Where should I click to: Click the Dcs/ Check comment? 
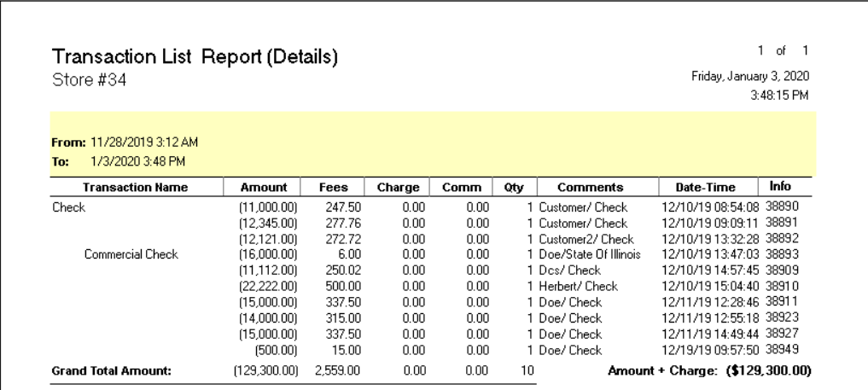(x=569, y=271)
